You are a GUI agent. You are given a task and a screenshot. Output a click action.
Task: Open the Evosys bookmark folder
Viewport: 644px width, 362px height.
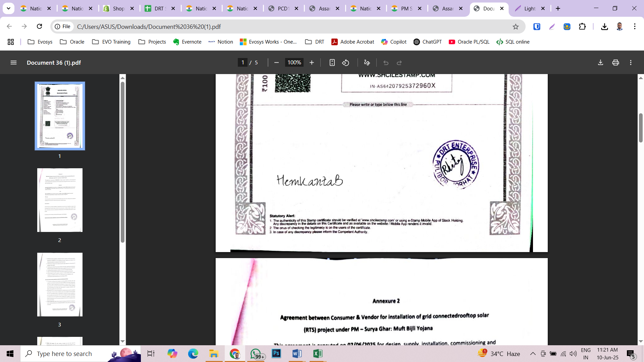[40, 42]
